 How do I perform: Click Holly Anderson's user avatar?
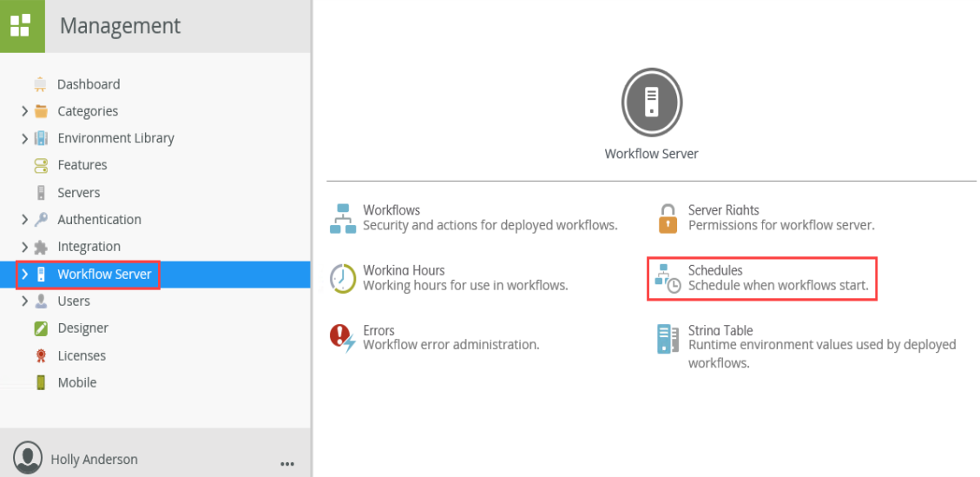click(x=28, y=458)
